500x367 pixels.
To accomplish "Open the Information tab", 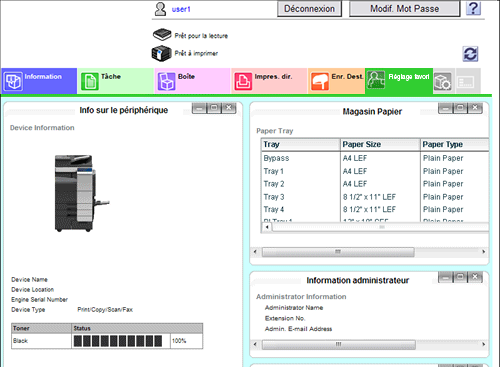I will pos(39,81).
